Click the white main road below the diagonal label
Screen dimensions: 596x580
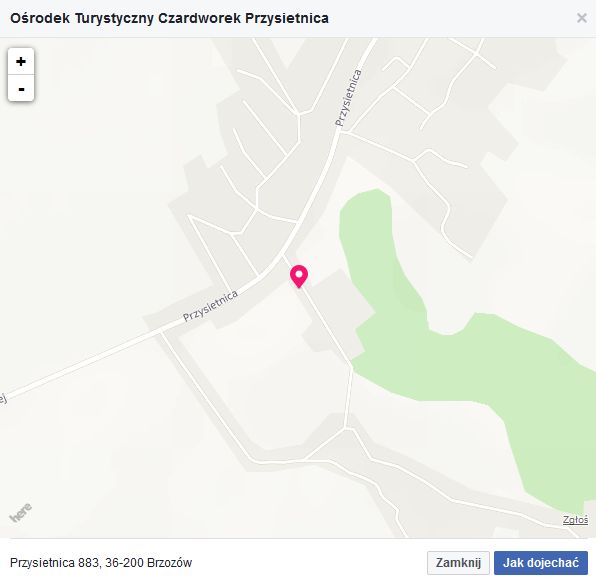click(95, 361)
